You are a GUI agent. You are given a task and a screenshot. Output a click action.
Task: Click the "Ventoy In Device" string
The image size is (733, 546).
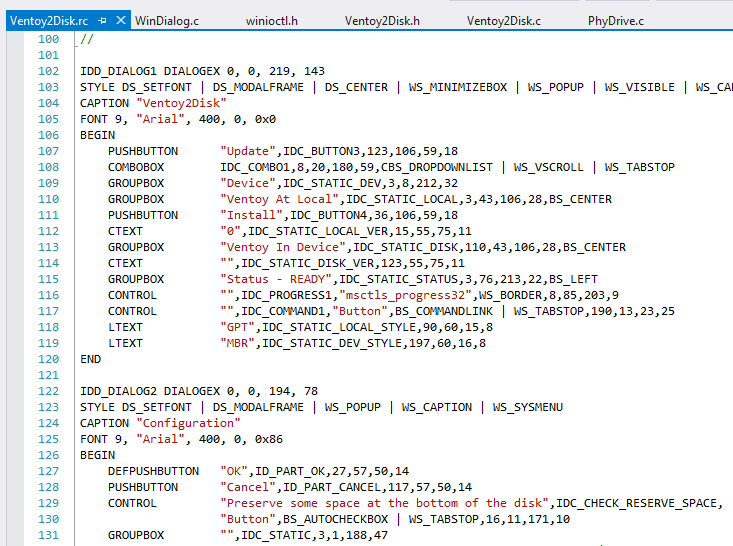(x=283, y=247)
